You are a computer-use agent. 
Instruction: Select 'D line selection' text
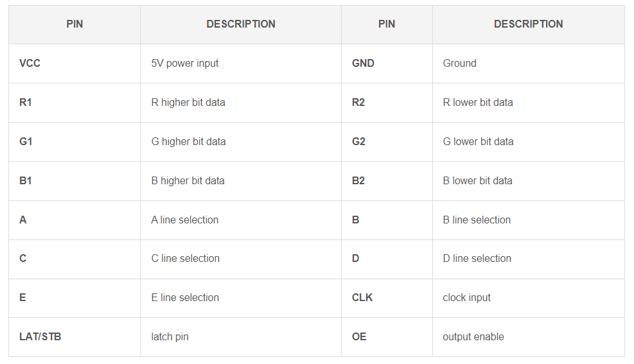(477, 258)
